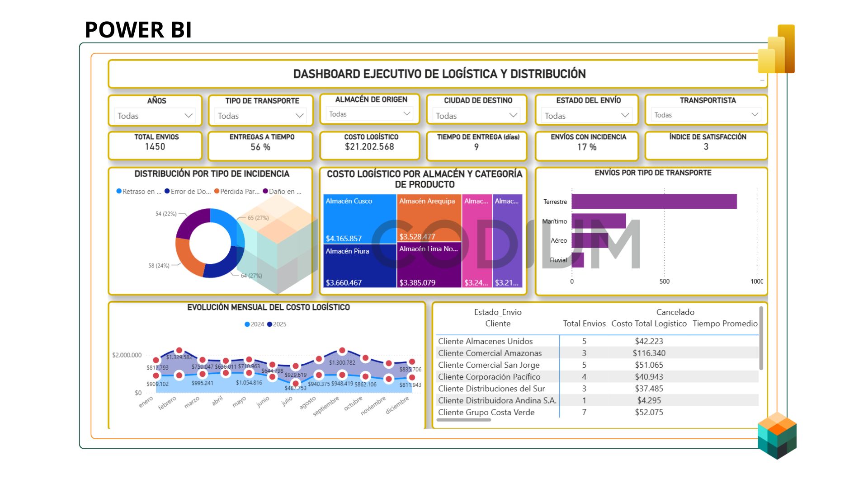Select the 'Daño en ...' legend marker
The height and width of the screenshot is (488, 868).
(x=265, y=191)
